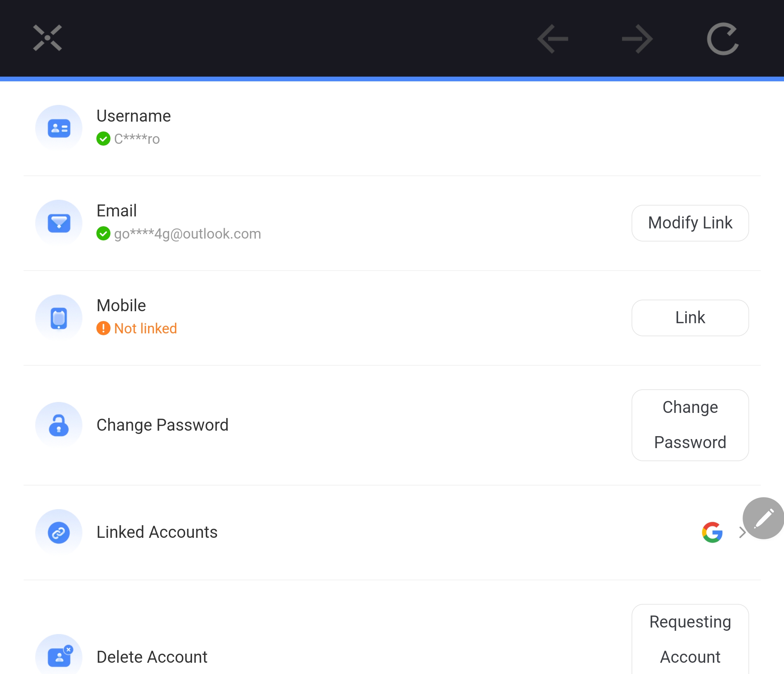Go forward using the right arrow icon
Image resolution: width=784 pixels, height=674 pixels.
(x=638, y=39)
